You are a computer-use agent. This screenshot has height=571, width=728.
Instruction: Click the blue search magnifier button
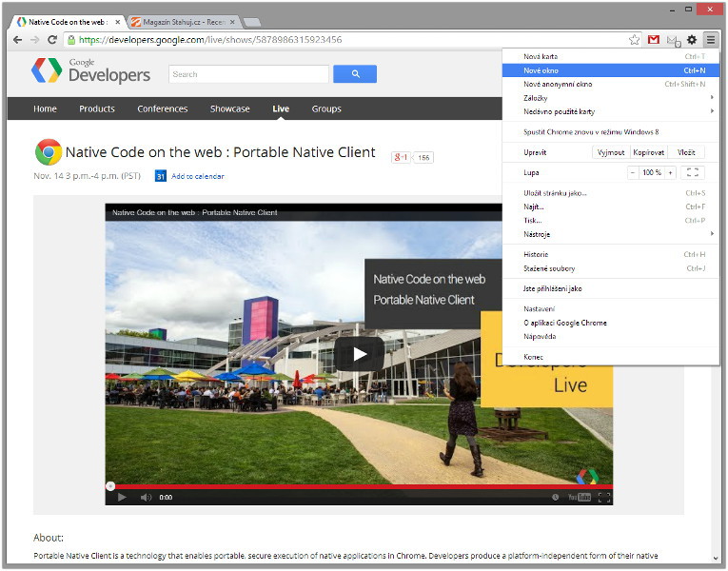point(355,74)
